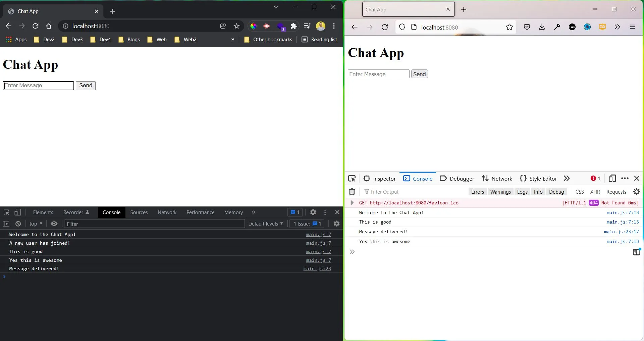Open Style Editor tab in Firefox

[538, 179]
